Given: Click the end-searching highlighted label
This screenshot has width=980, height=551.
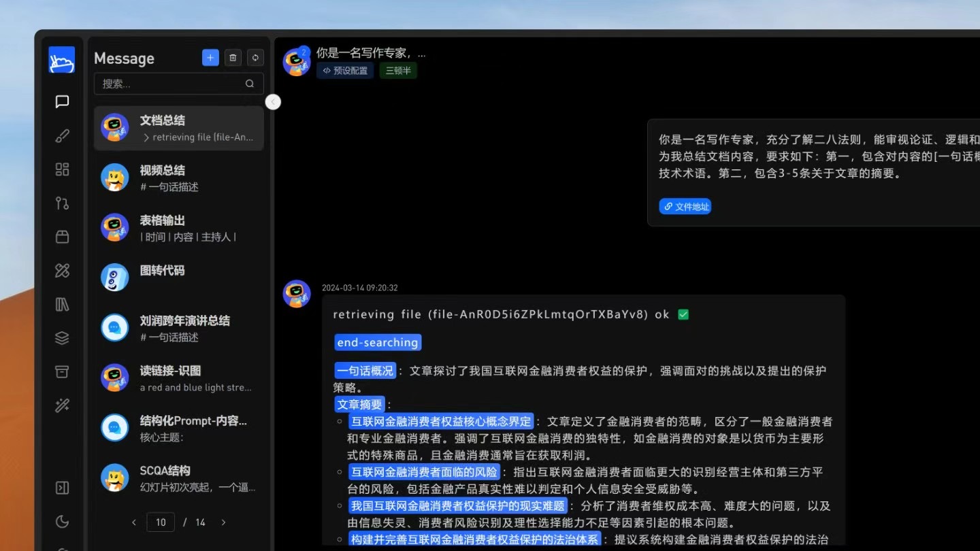Looking at the screenshot, I should 378,342.
